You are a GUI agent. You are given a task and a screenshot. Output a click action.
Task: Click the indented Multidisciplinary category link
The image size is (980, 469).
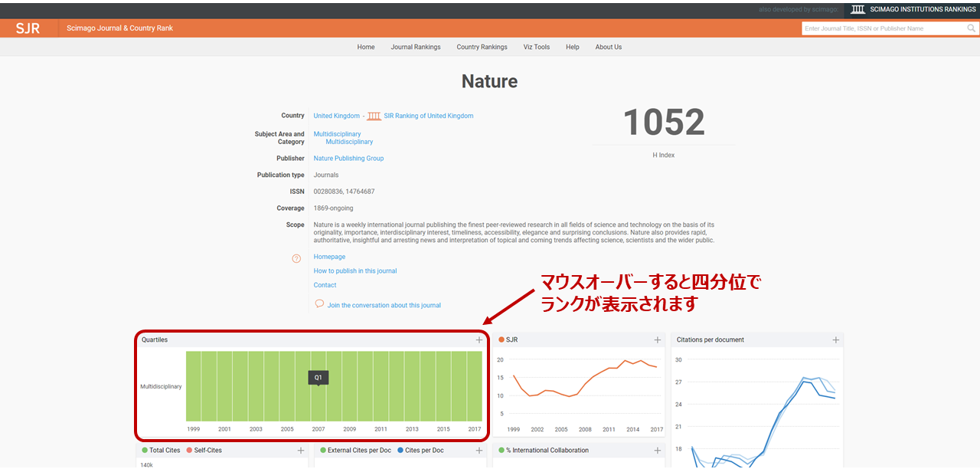pos(349,142)
